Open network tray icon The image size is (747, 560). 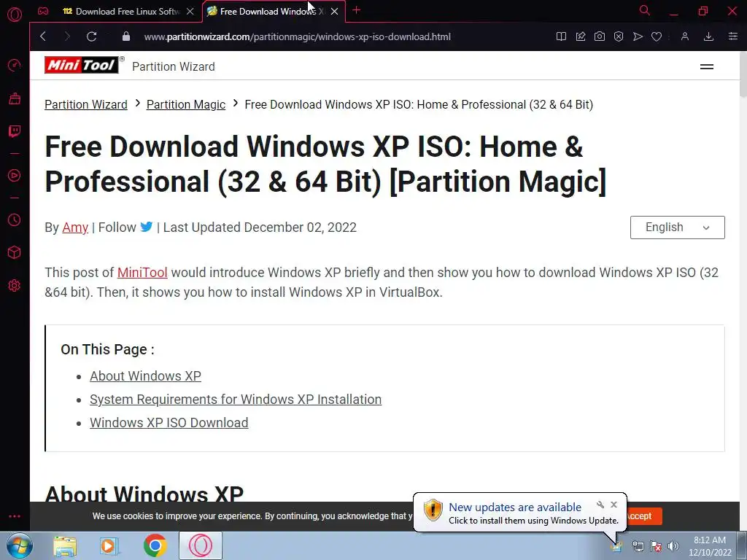click(638, 546)
